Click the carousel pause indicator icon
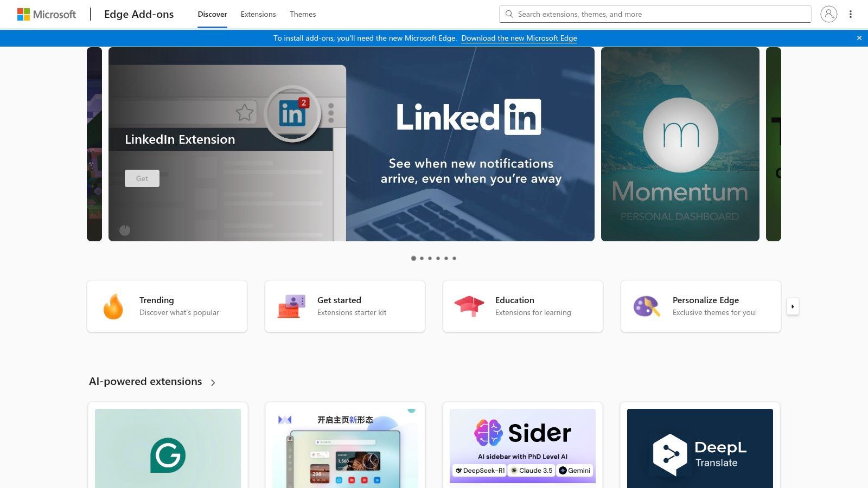868x488 pixels. pyautogui.click(x=125, y=230)
